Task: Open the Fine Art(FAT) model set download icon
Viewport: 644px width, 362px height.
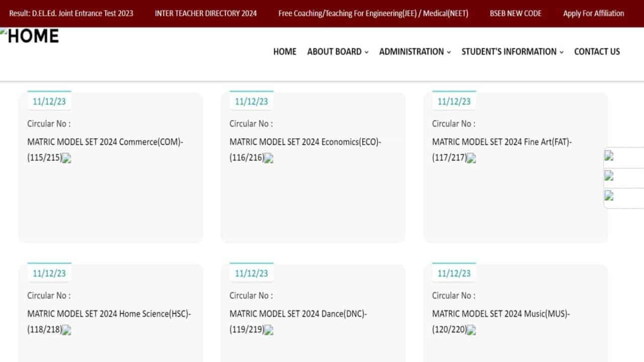Action: [471, 158]
